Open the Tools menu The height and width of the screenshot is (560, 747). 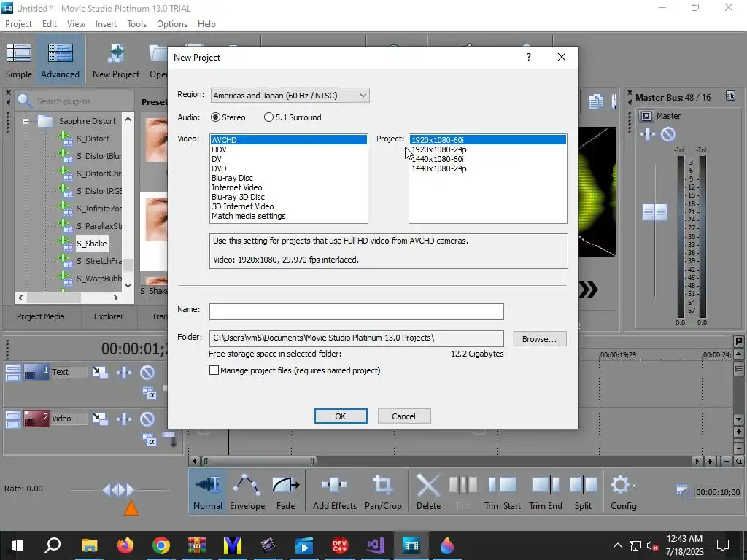pos(136,24)
